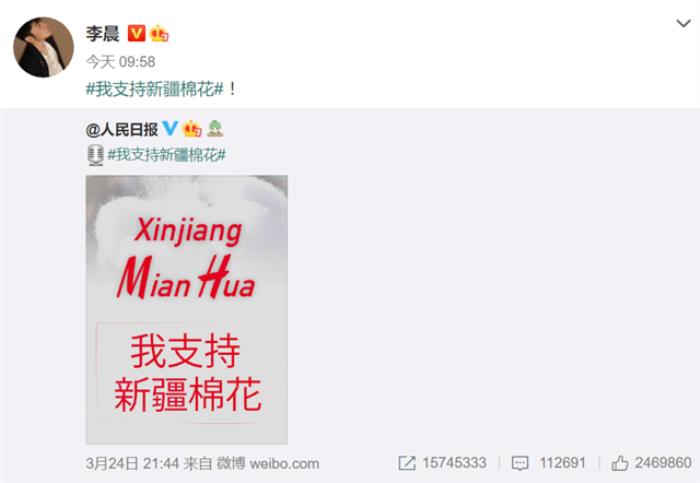Image resolution: width=700 pixels, height=483 pixels.
Task: Enlarge the Xinjiang MianHua poster image
Action: click(187, 310)
